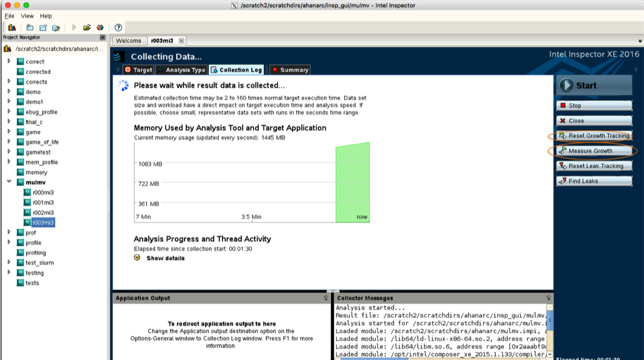Screen dimensions: 644x360
Task: Switch to the Welcome tab
Action: point(129,40)
